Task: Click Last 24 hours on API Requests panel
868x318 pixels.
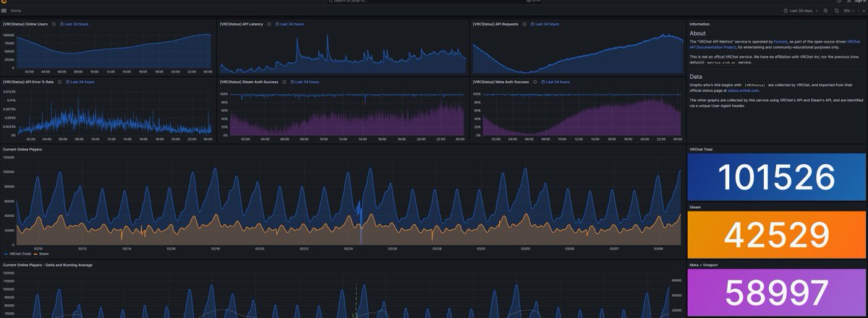Action: point(545,24)
